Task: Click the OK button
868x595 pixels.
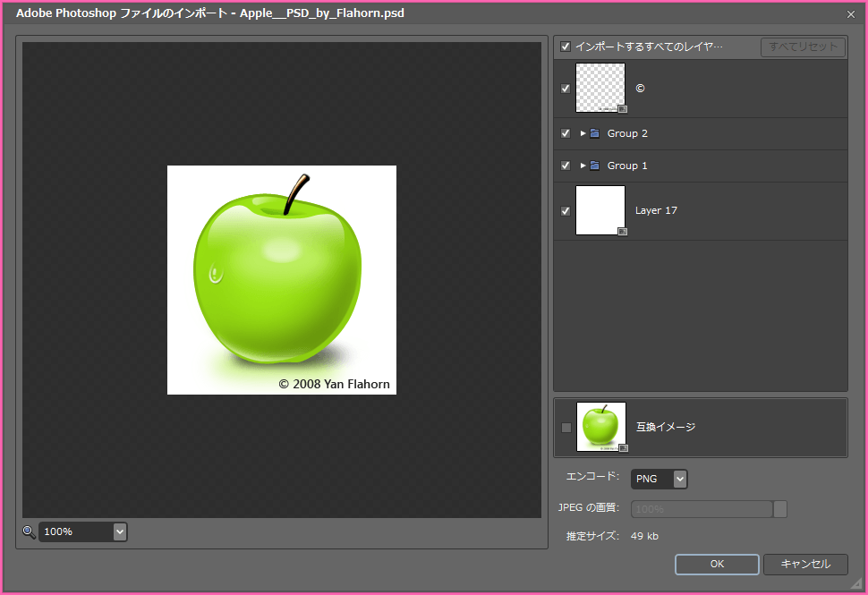Action: pyautogui.click(x=716, y=564)
